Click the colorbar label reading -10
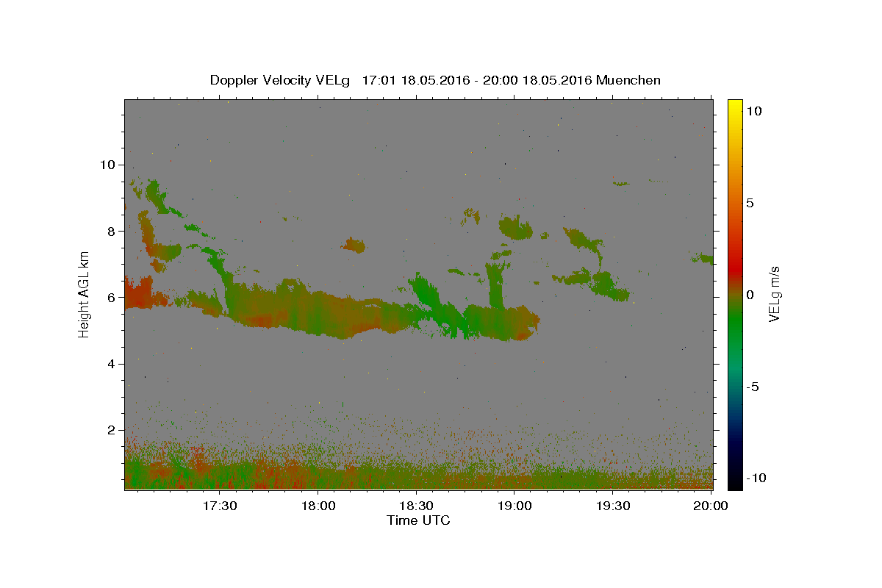Viewport: 882px width, 588px height. (754, 478)
